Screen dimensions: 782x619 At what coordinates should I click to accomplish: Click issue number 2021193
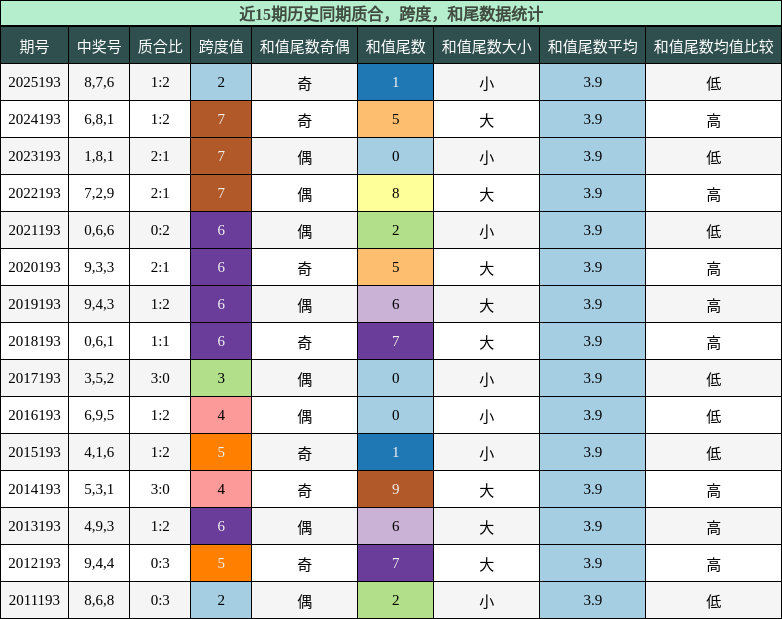click(x=34, y=230)
